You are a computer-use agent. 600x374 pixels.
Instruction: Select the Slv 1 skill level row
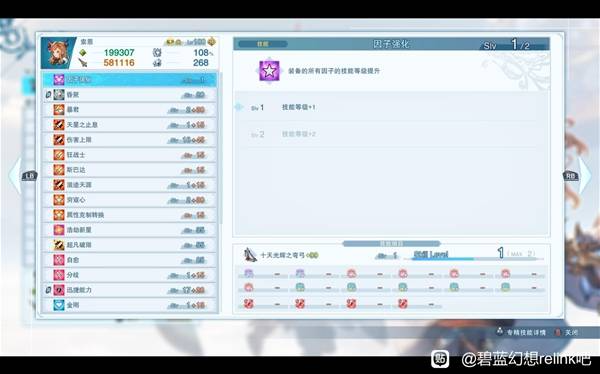click(391, 108)
